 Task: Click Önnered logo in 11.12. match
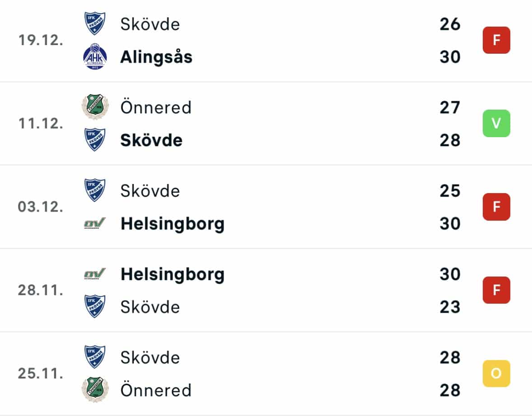pyautogui.click(x=95, y=107)
